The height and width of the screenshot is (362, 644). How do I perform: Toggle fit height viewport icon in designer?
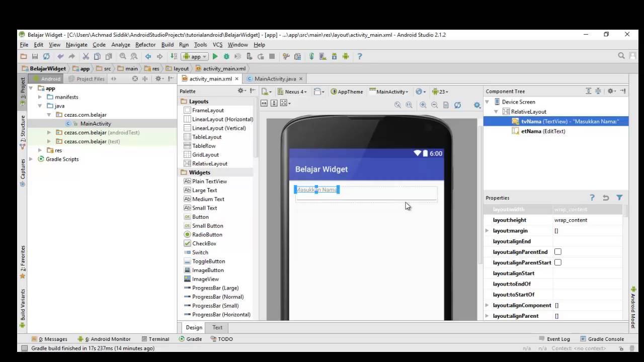tap(274, 103)
